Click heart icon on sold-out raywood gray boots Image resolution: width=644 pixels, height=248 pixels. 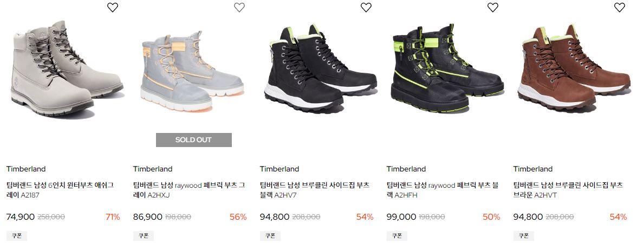tap(239, 7)
